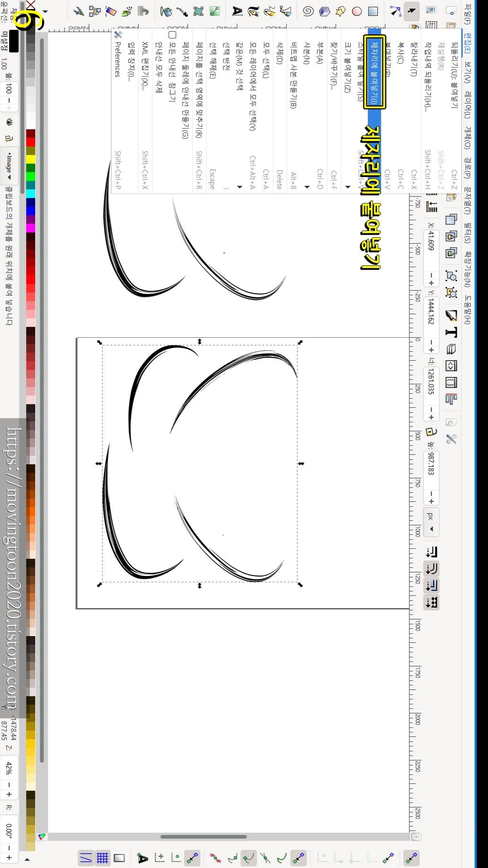The image size is (488, 868).
Task: Open Align and Distribute dialog icon
Action: [x=451, y=399]
